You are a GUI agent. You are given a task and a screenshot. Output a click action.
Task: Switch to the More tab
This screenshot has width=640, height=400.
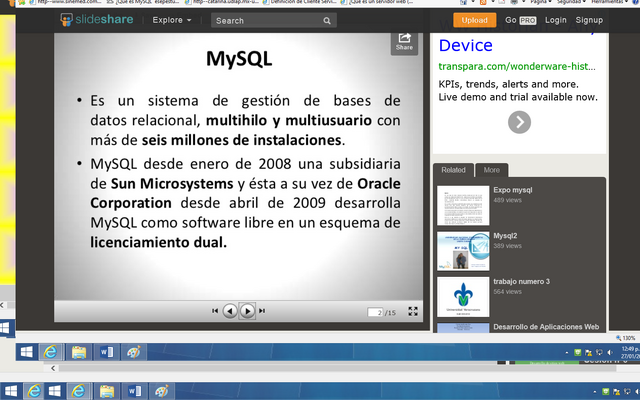491,170
